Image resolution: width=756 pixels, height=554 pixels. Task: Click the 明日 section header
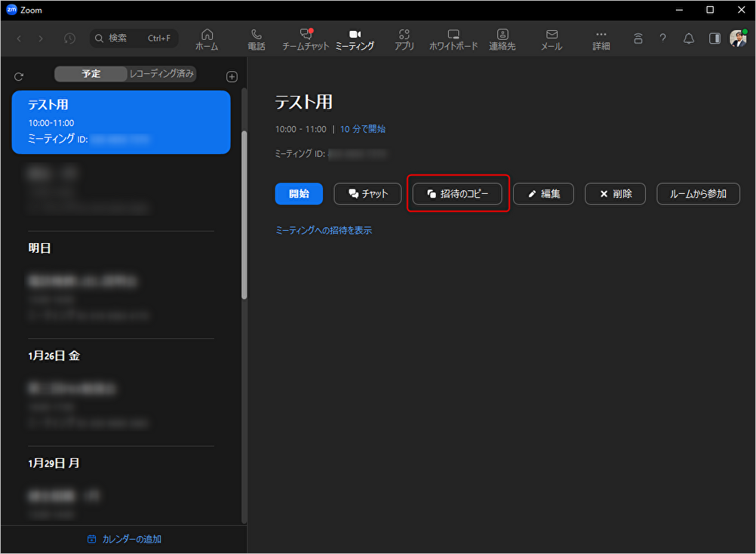click(x=39, y=248)
